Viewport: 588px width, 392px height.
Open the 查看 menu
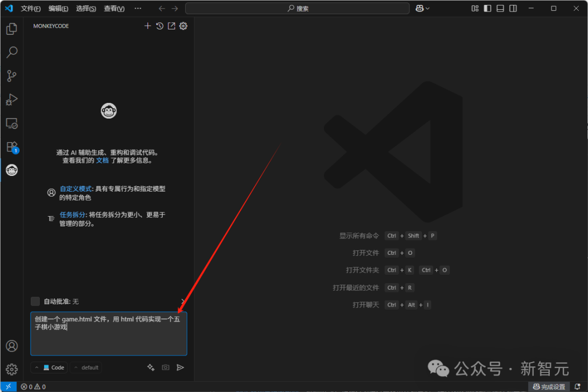coord(113,8)
